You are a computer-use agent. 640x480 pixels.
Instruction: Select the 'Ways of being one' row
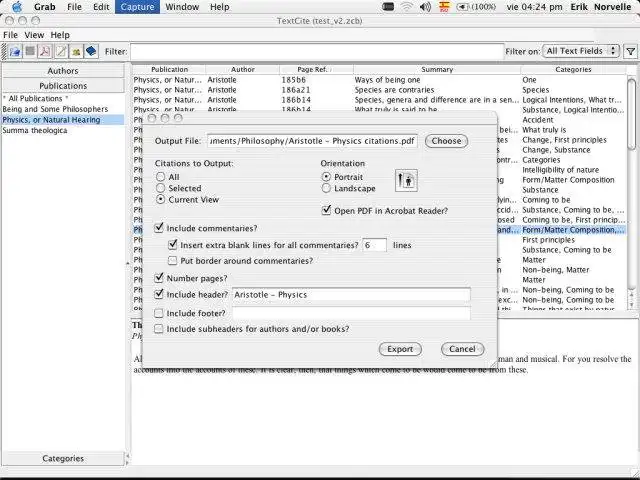click(379, 80)
